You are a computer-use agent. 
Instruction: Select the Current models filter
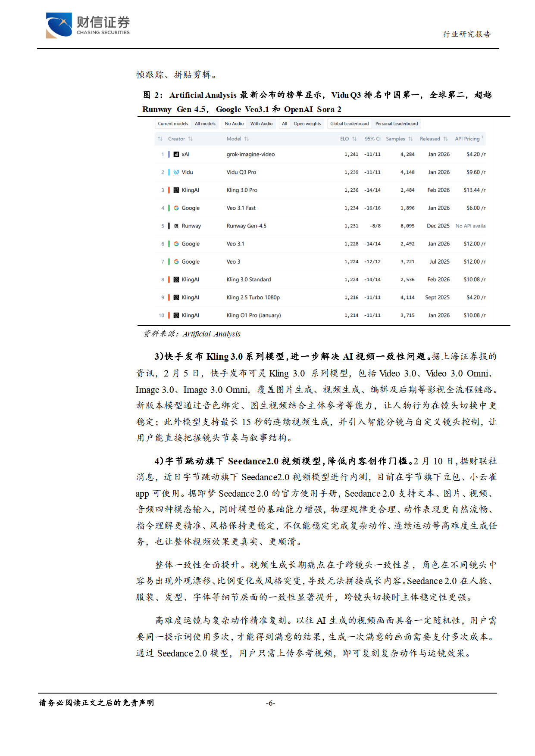173,124
